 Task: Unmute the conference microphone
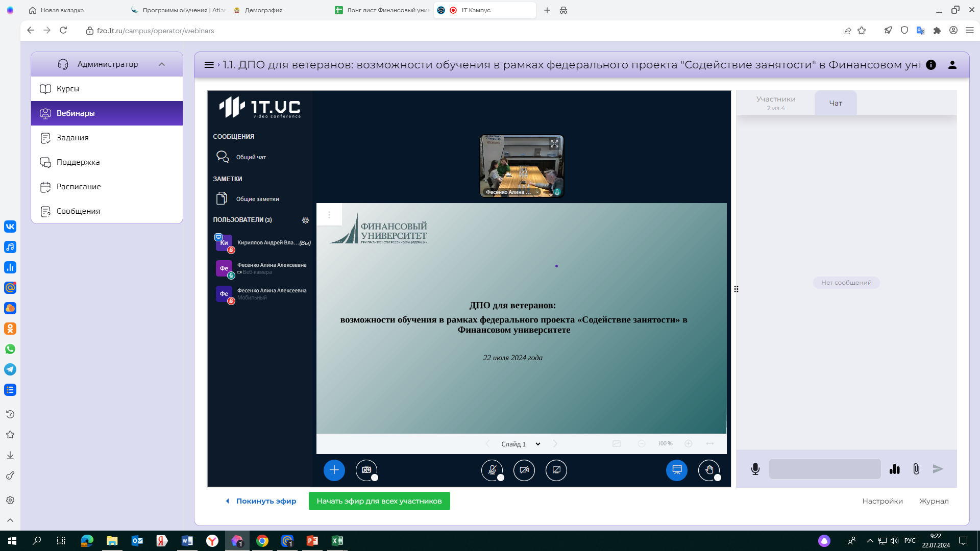(492, 470)
